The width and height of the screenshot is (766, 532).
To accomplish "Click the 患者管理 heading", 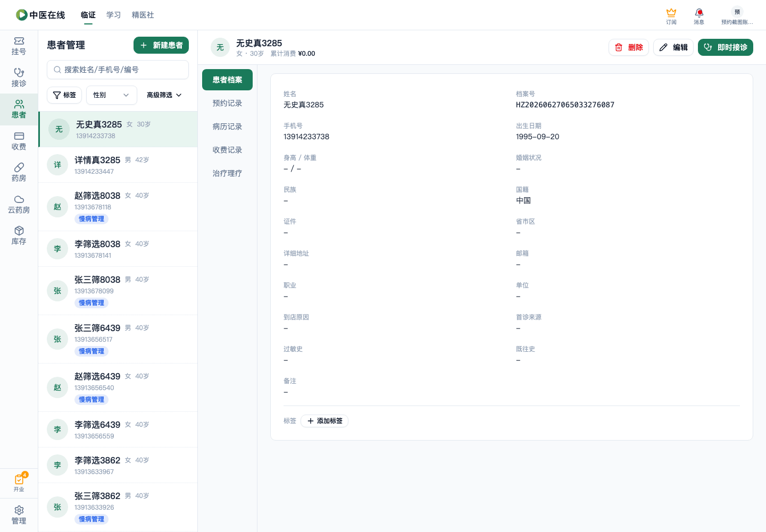I will [66, 45].
